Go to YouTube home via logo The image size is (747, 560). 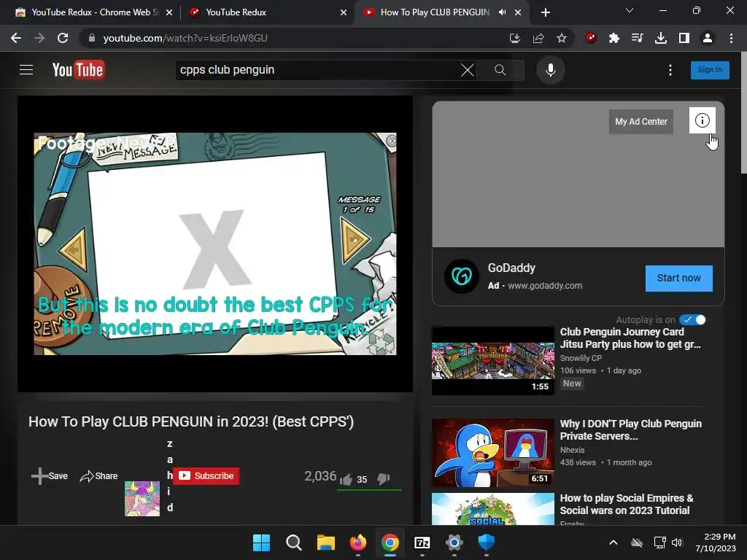pyautogui.click(x=78, y=70)
